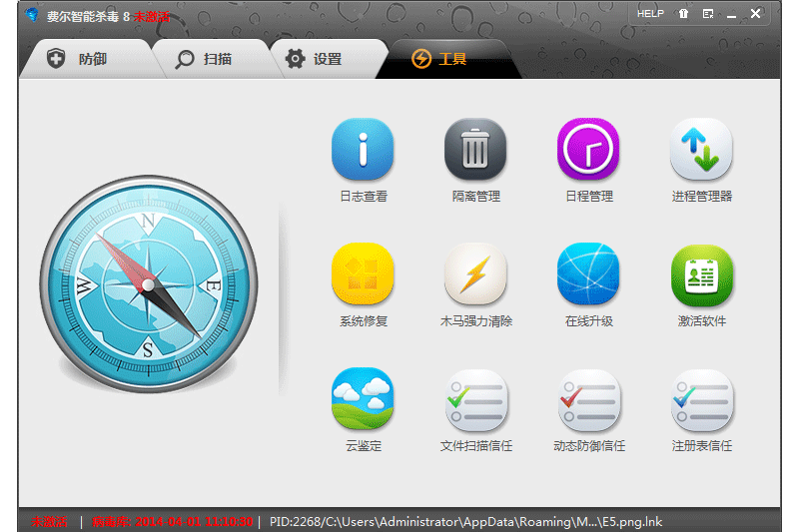Click the red 未激活 text in title
Screen dimensions: 799x532
pyautogui.click(x=152, y=17)
